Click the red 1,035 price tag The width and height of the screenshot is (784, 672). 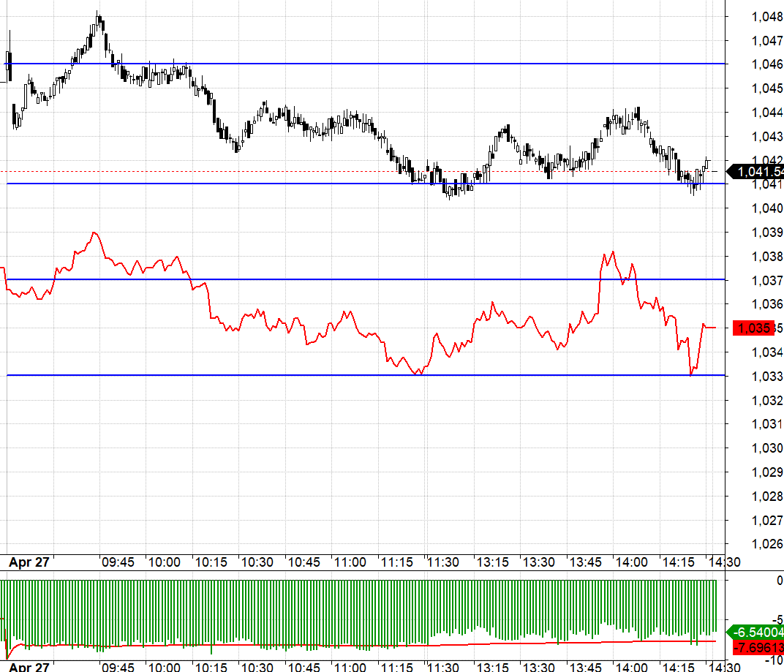click(753, 328)
